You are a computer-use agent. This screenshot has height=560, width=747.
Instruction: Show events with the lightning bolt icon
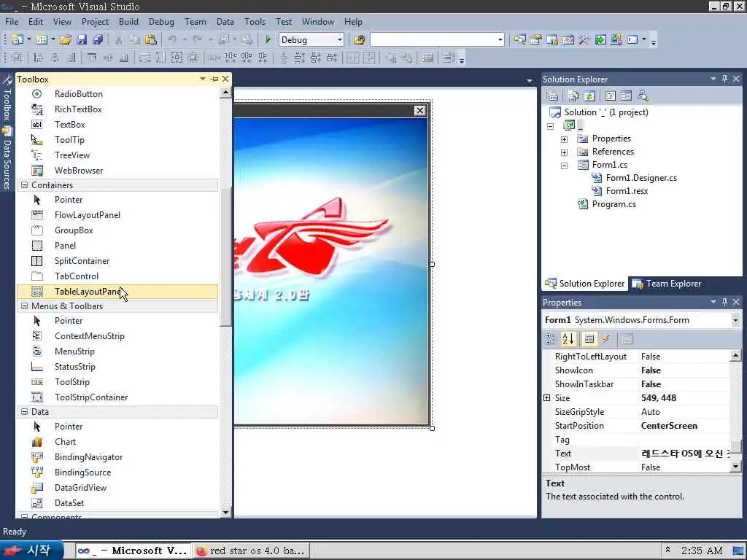(x=605, y=338)
